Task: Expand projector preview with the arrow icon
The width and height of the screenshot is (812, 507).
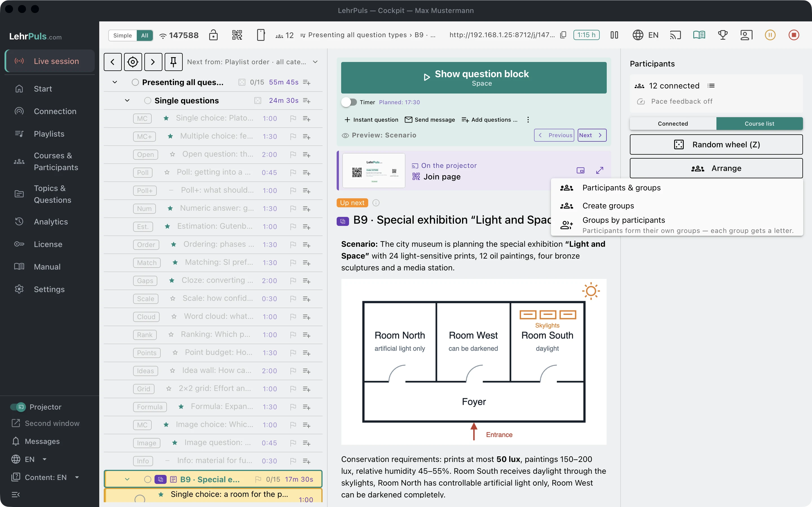Action: pos(600,170)
